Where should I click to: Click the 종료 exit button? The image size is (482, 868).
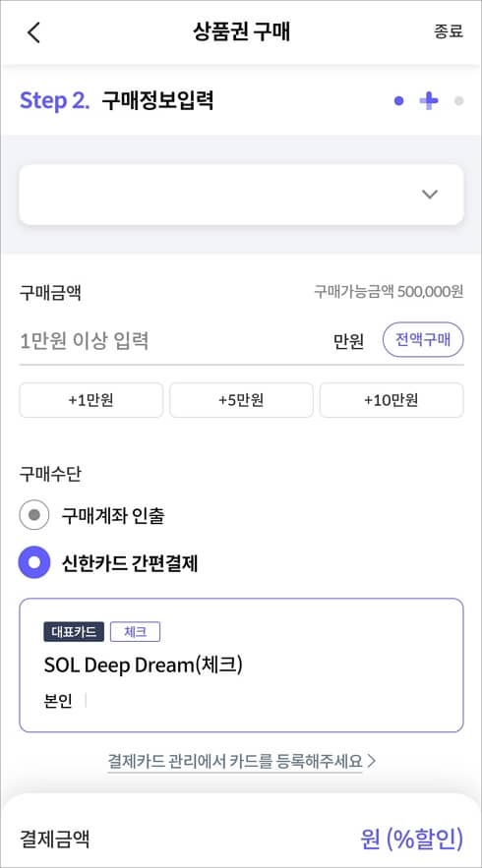[x=449, y=31]
